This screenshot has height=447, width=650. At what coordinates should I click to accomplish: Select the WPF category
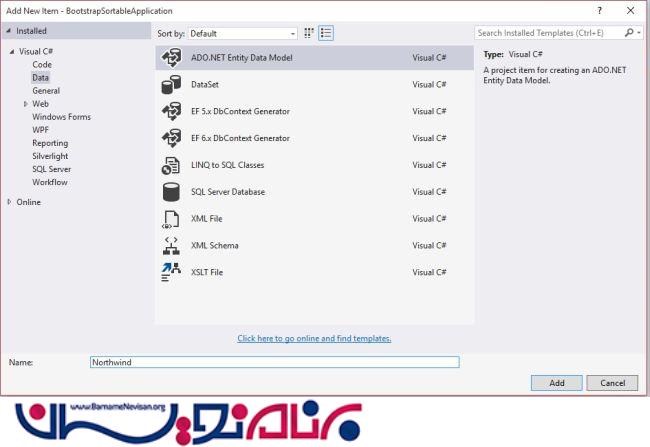tap(40, 130)
